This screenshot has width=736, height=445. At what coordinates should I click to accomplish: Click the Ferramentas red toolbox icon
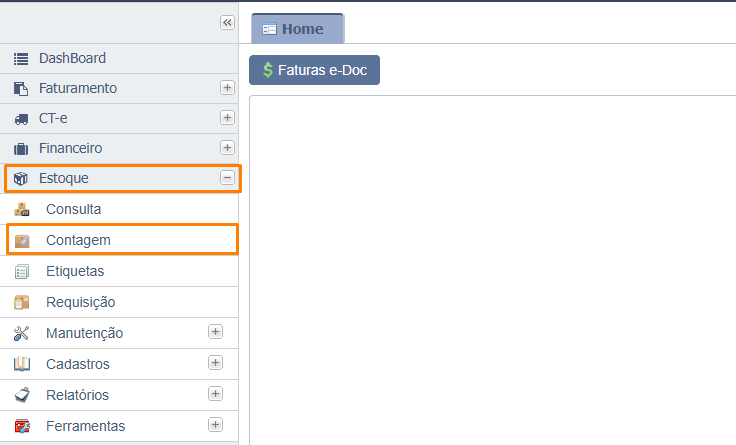tap(22, 426)
